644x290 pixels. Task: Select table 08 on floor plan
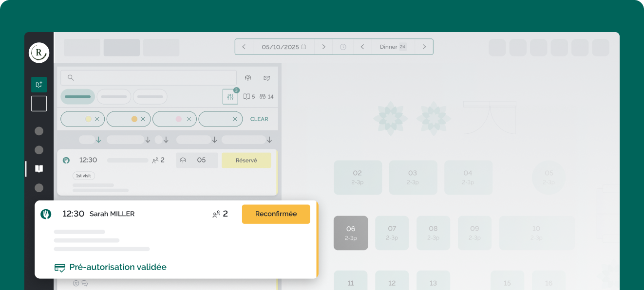pos(434,233)
